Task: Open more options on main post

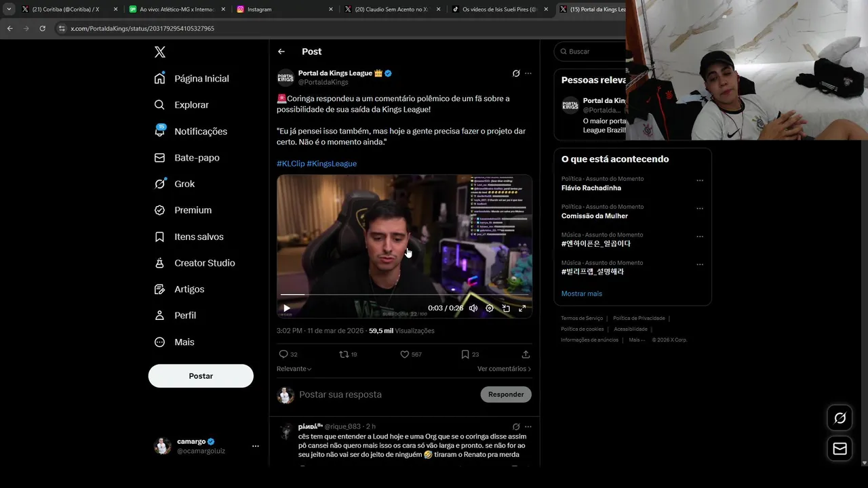Action: coord(528,73)
